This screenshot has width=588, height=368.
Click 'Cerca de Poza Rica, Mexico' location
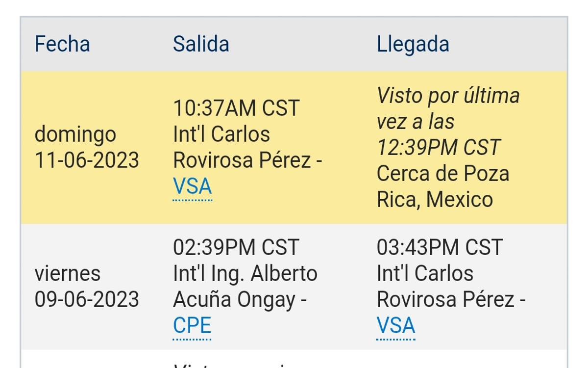(x=442, y=186)
